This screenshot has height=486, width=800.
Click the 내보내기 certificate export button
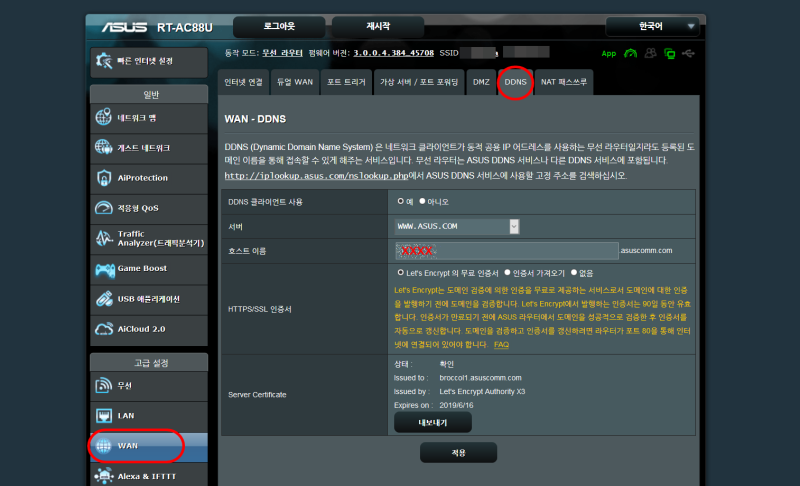433,423
